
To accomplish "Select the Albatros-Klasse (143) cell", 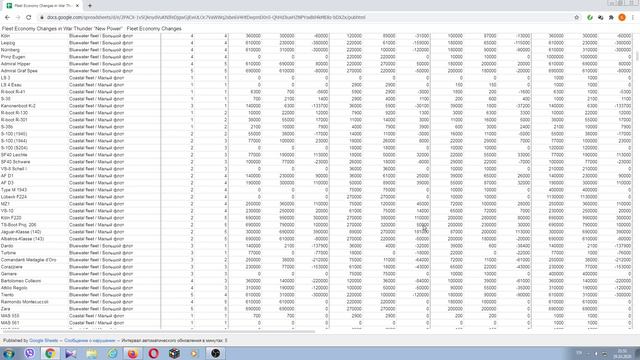I will coord(34,239).
